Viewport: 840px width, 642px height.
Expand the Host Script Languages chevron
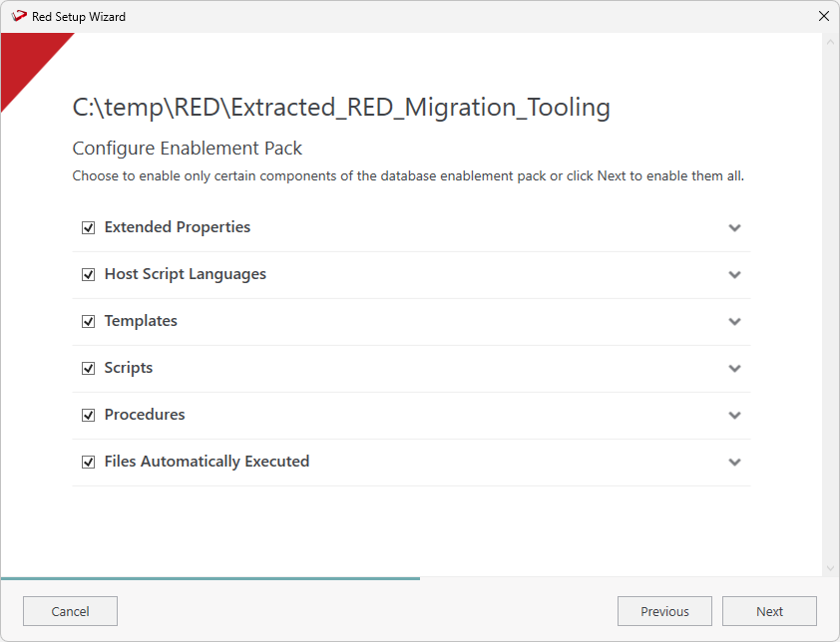734,275
